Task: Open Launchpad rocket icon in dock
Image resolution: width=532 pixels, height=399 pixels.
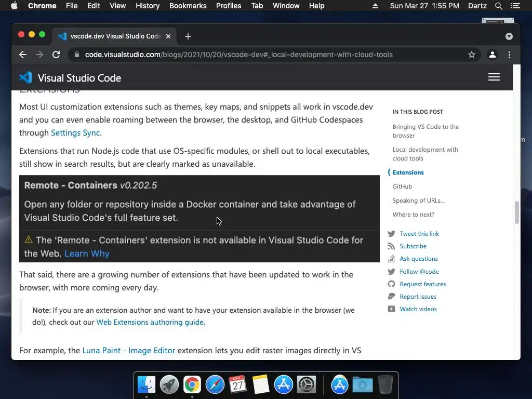Action: point(169,385)
